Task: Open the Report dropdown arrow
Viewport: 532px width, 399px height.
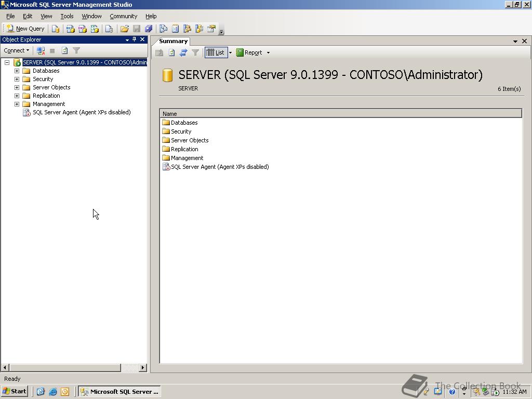Action: pos(268,52)
